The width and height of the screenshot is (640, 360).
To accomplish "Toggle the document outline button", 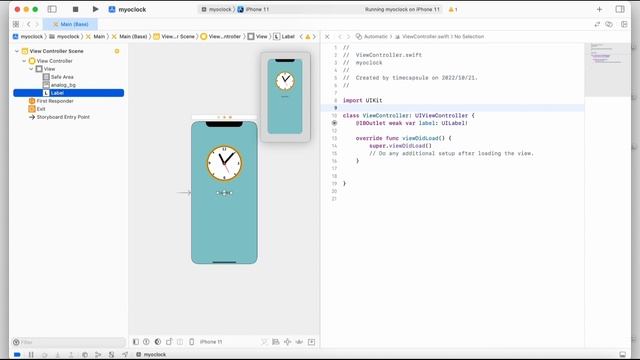I will tap(136, 342).
